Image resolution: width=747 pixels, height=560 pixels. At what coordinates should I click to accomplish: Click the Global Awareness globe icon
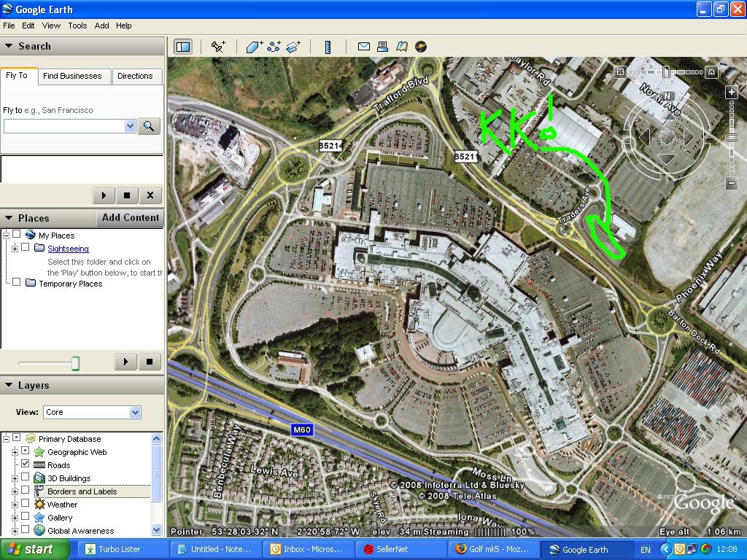[39, 531]
